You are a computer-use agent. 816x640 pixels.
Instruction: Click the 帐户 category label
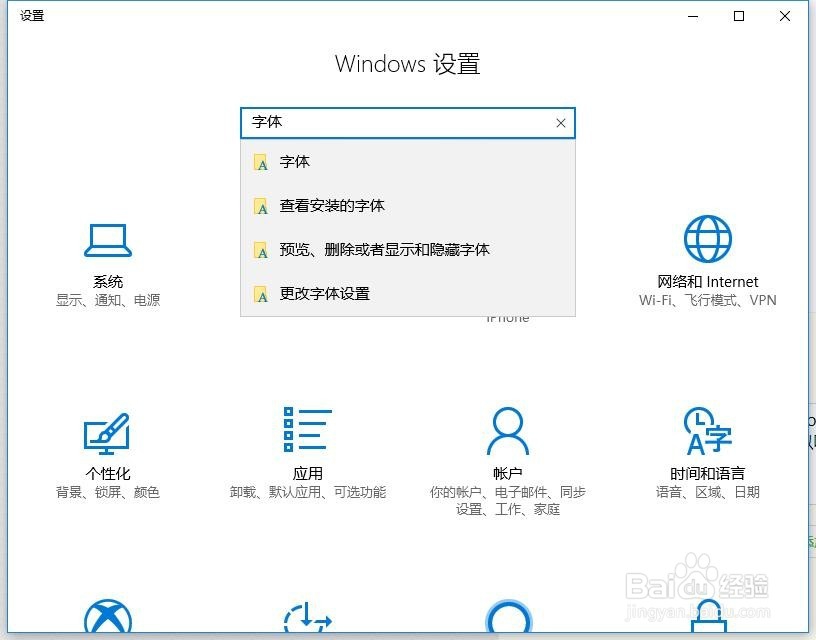[x=507, y=473]
